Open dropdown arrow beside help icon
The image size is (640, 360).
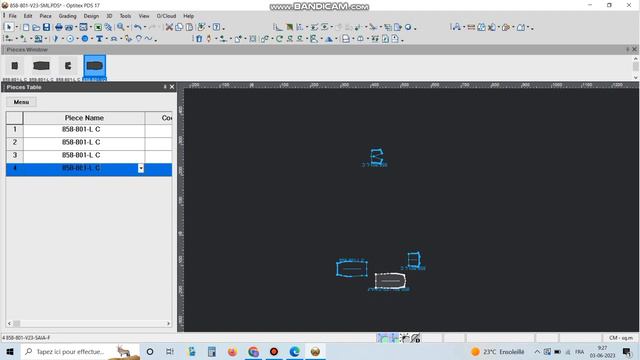pos(224,28)
